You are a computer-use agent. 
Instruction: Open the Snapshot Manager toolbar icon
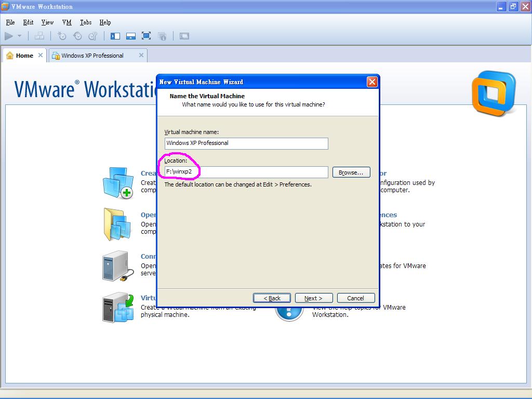(x=93, y=36)
